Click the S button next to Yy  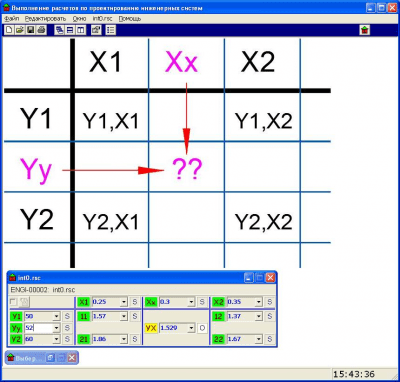(67, 328)
